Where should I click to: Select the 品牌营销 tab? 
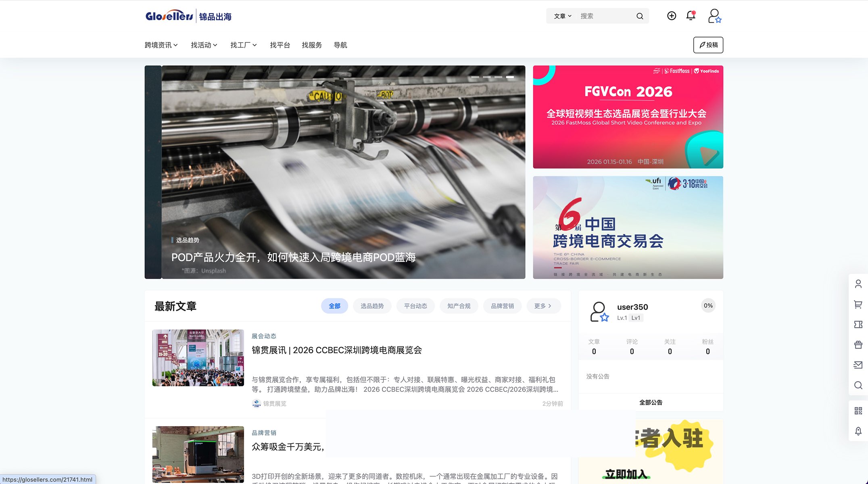(x=502, y=306)
